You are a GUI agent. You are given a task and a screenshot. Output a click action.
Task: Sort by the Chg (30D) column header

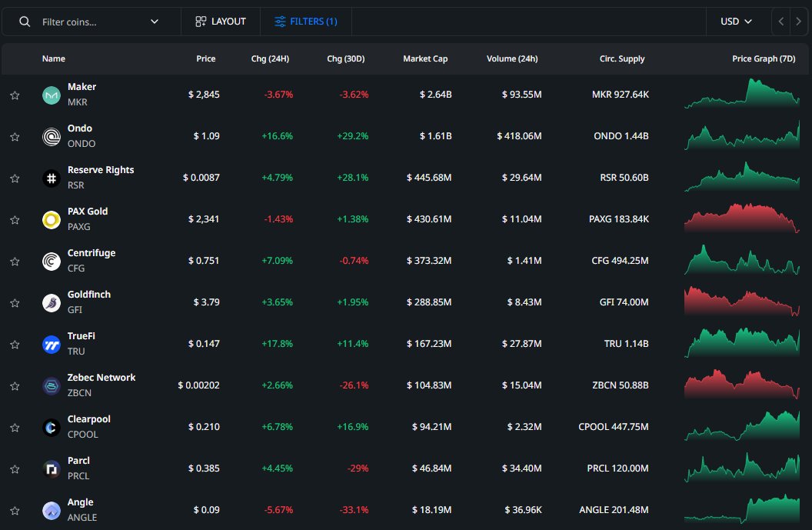coord(345,58)
